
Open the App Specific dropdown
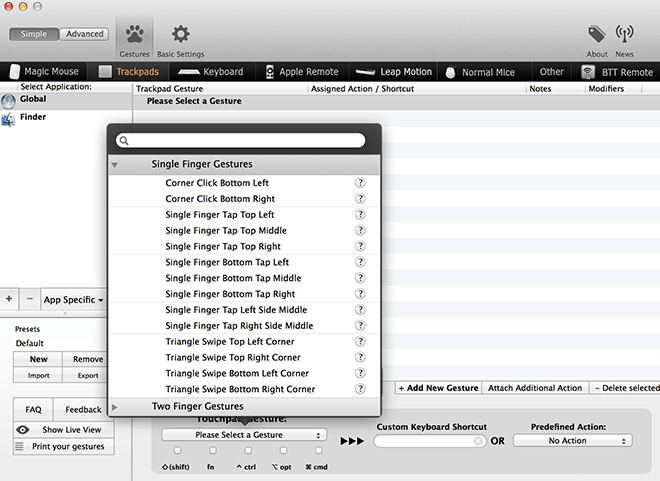(x=74, y=300)
